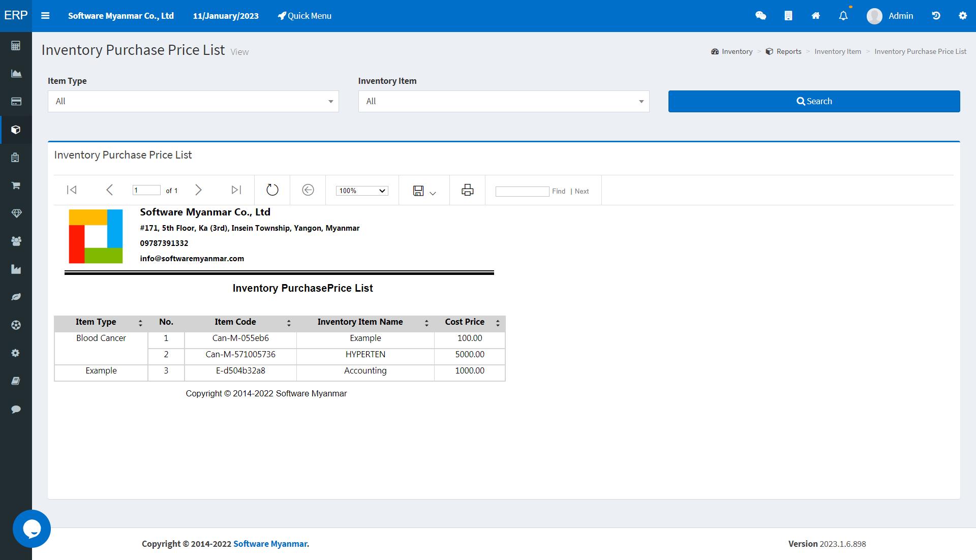The height and width of the screenshot is (560, 976).
Task: Click the Find link in report toolbar
Action: point(559,191)
